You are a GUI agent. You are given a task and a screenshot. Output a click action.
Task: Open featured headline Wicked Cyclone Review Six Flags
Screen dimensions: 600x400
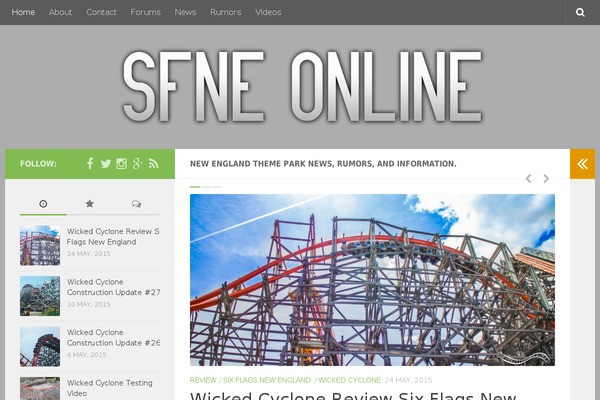pyautogui.click(x=353, y=395)
